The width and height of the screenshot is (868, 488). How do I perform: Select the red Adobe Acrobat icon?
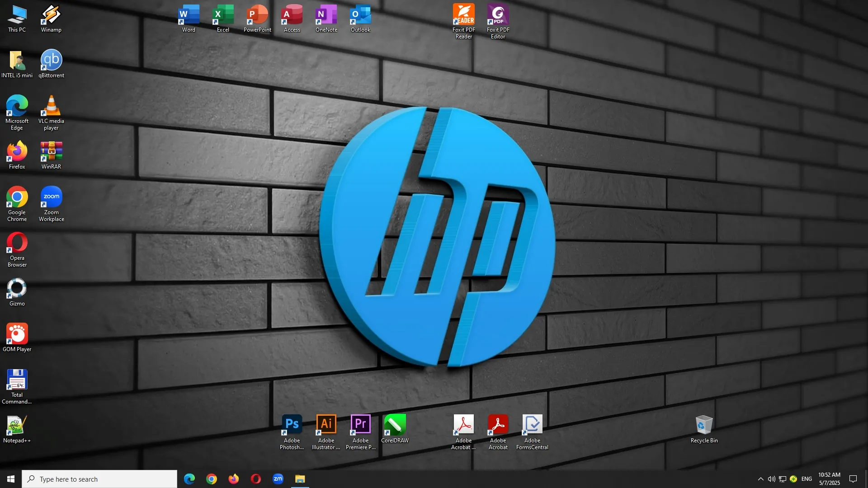click(498, 433)
